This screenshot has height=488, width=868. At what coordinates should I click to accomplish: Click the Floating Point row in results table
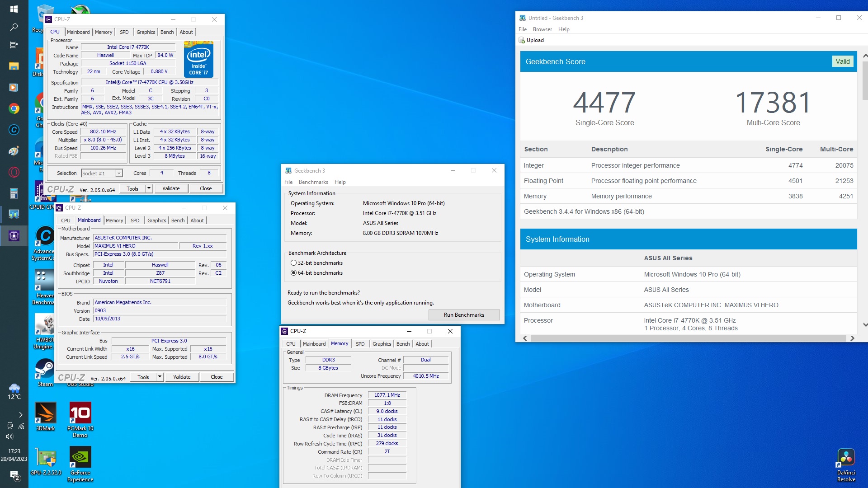(x=689, y=181)
